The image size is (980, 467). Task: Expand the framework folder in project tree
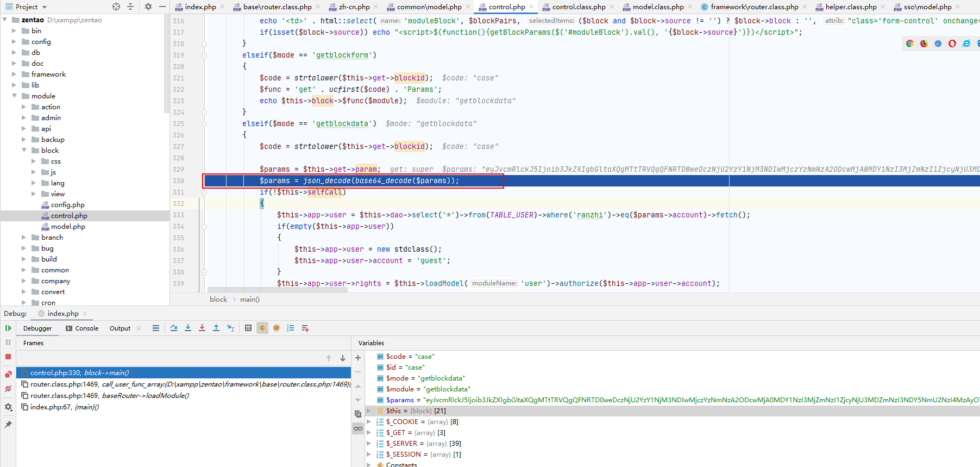(x=15, y=74)
